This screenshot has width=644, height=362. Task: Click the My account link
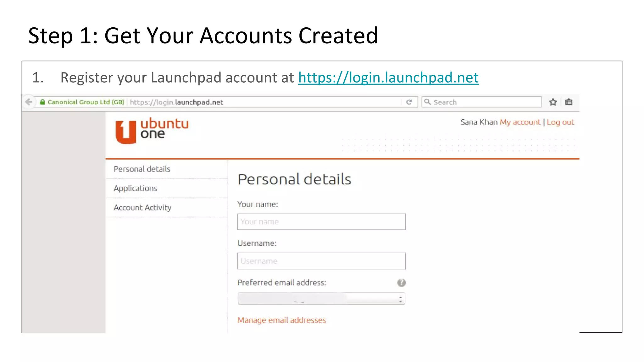tap(520, 122)
